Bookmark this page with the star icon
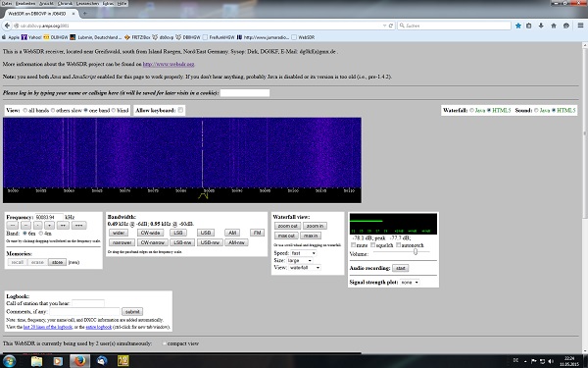 click(518, 26)
